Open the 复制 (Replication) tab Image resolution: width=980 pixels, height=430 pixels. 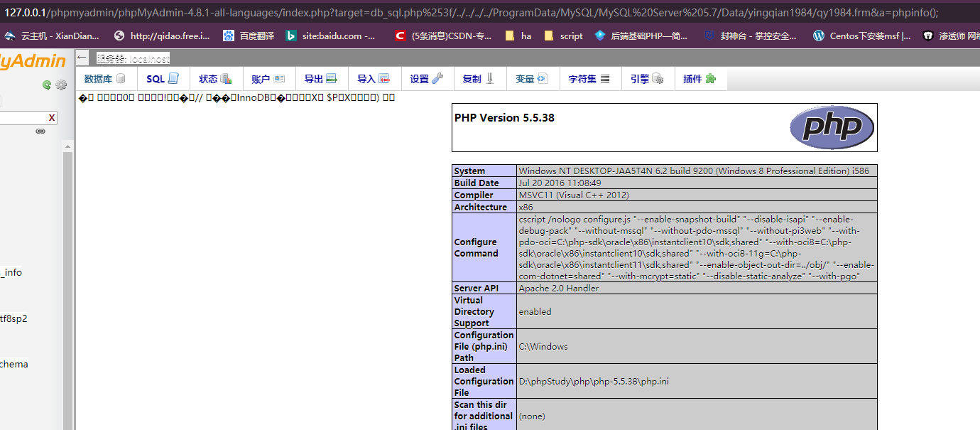479,79
